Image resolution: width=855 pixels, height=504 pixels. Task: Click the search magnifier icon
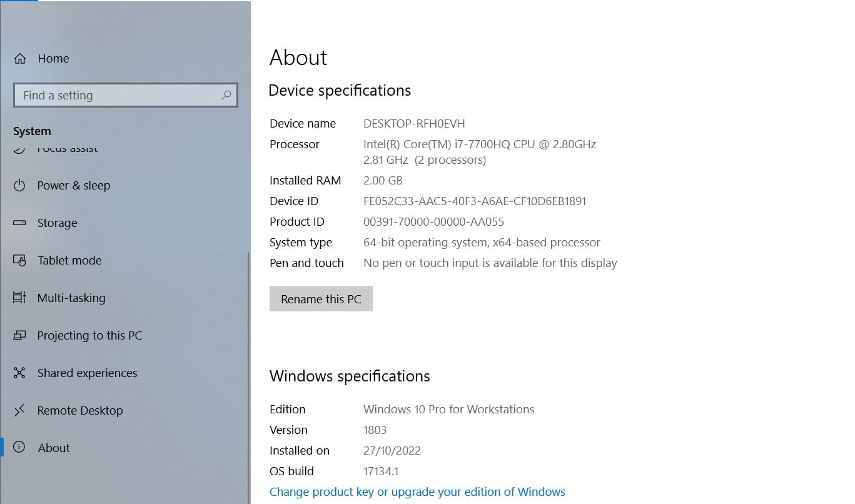[x=226, y=95]
